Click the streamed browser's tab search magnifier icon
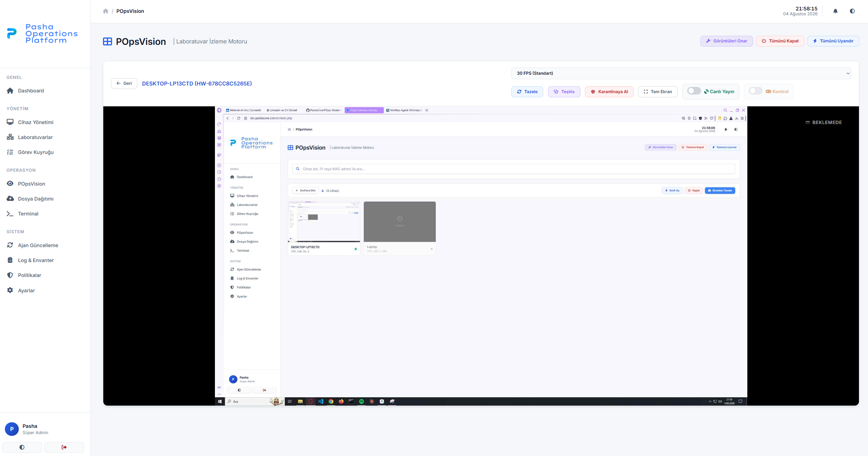The width and height of the screenshot is (868, 456). (x=725, y=110)
